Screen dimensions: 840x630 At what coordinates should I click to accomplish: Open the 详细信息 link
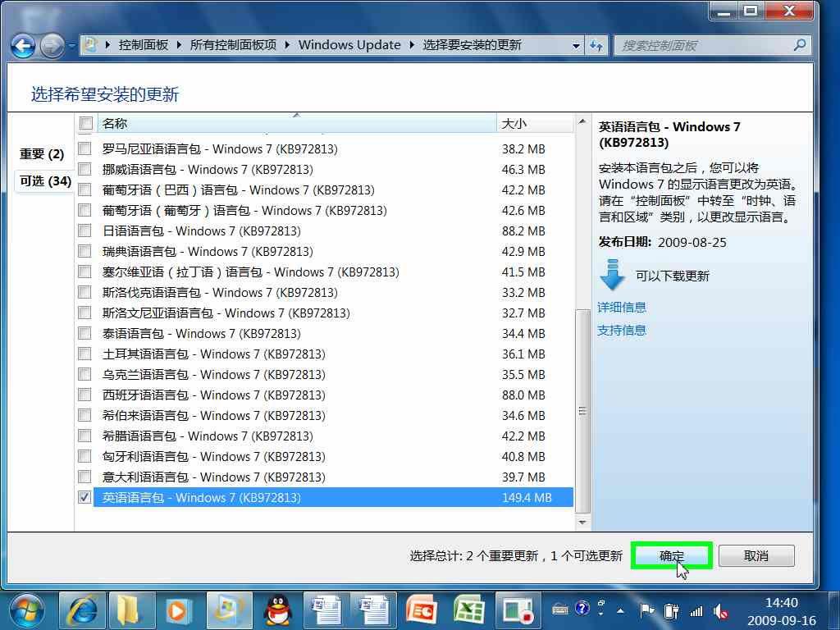(x=622, y=307)
